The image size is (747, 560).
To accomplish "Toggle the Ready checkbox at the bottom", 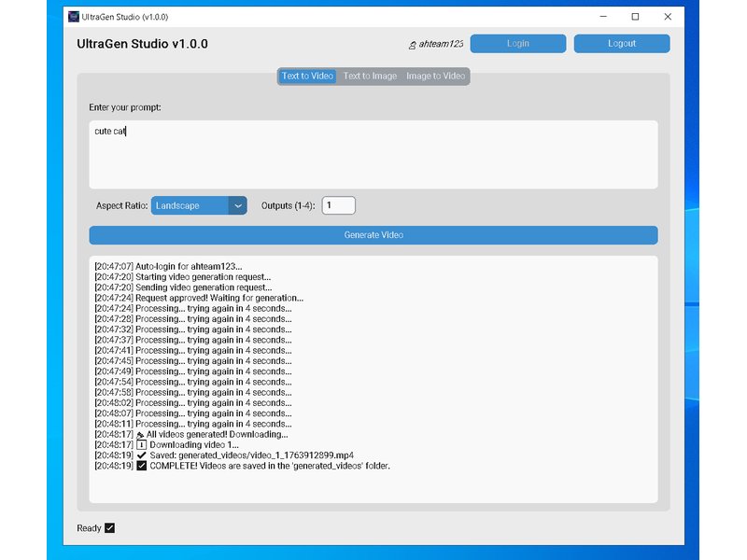I will [109, 527].
